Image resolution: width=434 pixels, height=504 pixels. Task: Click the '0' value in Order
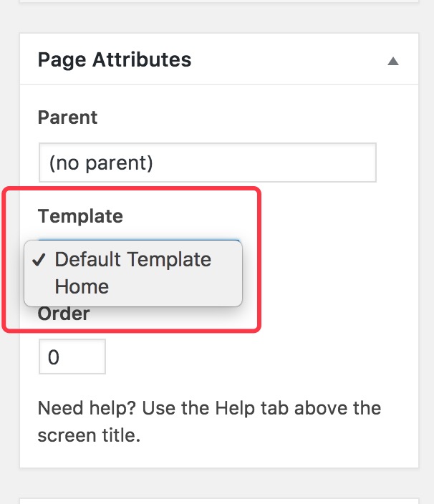click(54, 357)
